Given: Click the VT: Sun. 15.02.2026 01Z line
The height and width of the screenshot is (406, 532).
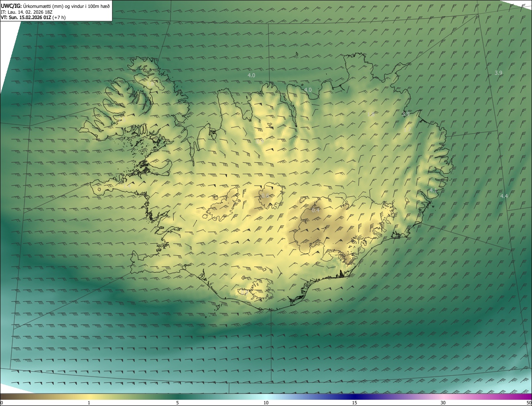Looking at the screenshot, I should tap(33, 17).
